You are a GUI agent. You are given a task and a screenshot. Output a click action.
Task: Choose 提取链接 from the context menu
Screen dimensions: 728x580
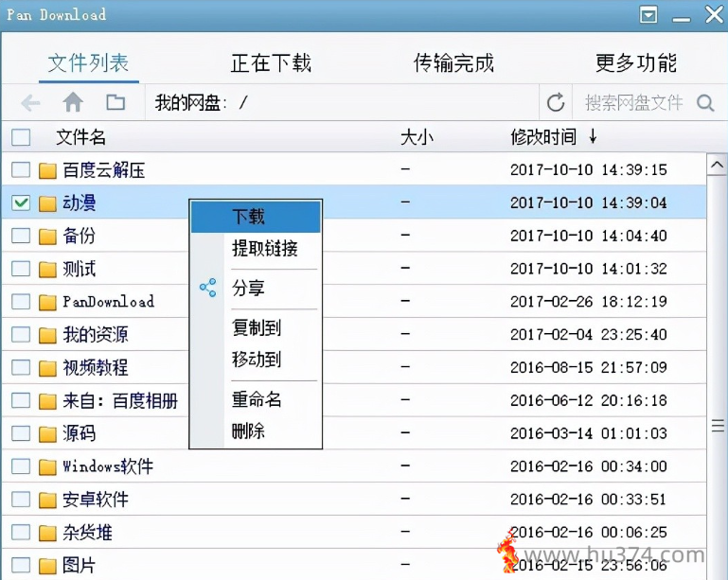coord(265,249)
